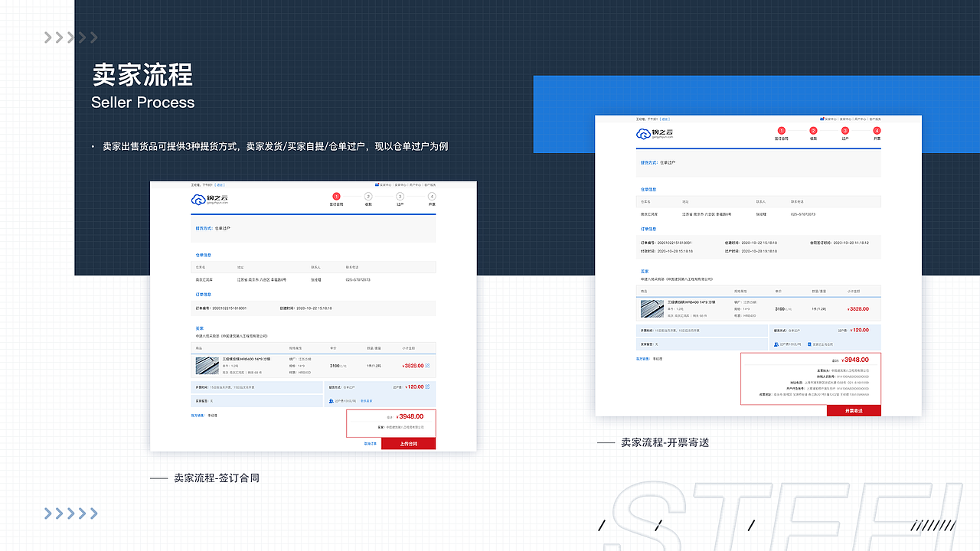980x551 pixels.
Task: Click the red 上传合同 button
Action: 409,444
